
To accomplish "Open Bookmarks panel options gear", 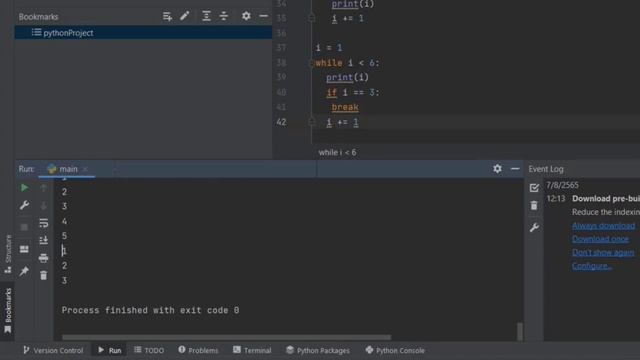I will click(x=246, y=16).
